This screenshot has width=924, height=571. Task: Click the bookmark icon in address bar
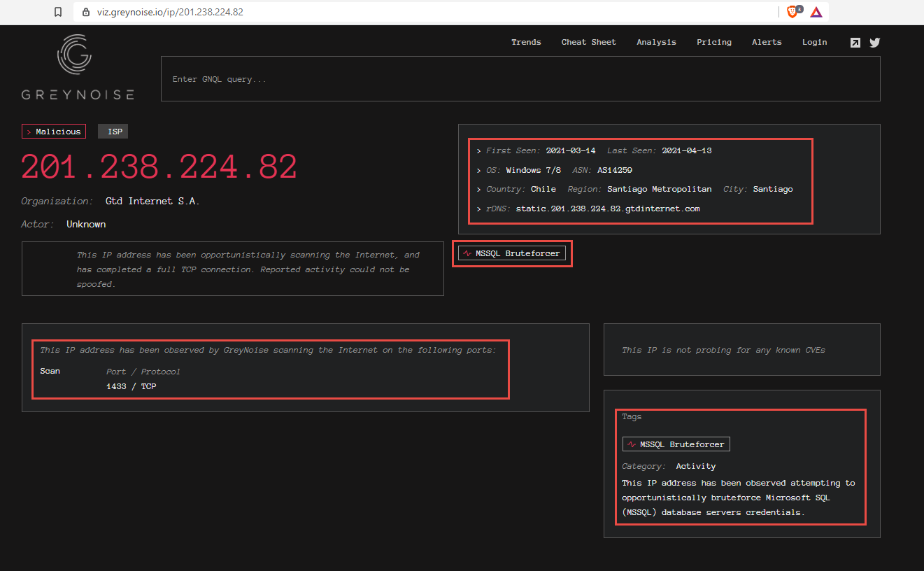[x=58, y=12]
